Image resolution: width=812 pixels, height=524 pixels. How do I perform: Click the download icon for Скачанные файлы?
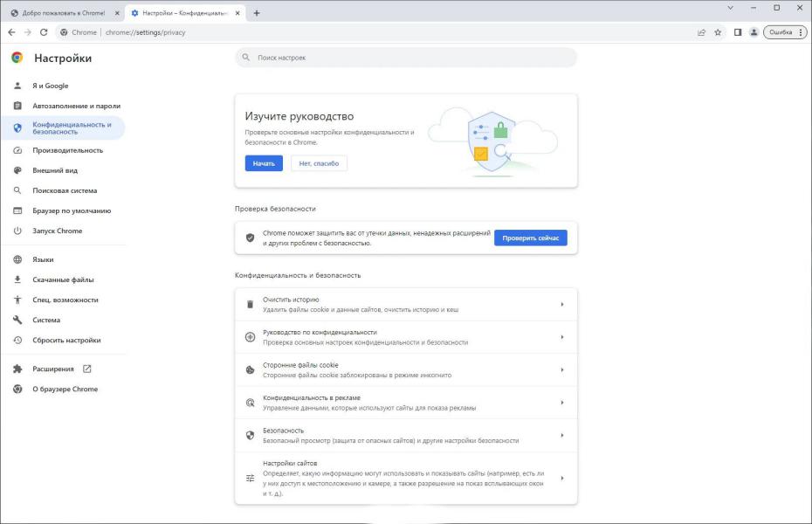[x=17, y=279]
